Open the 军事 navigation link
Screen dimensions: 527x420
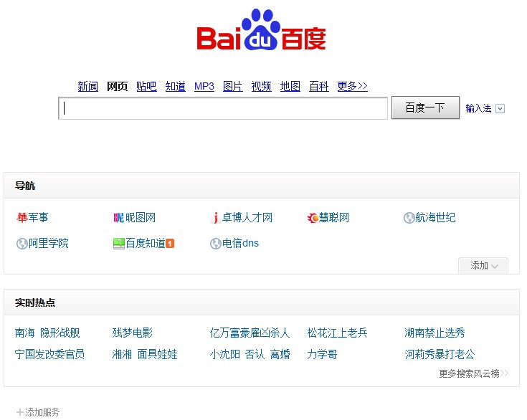tap(38, 218)
